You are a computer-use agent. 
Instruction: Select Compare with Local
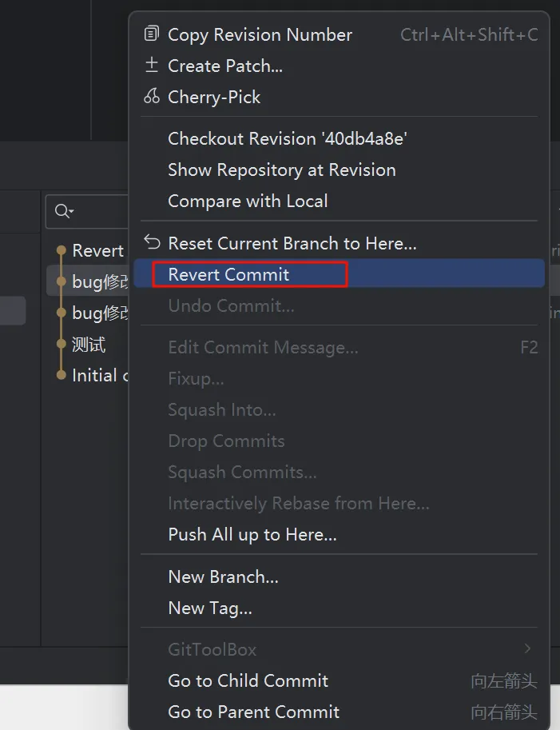[248, 201]
